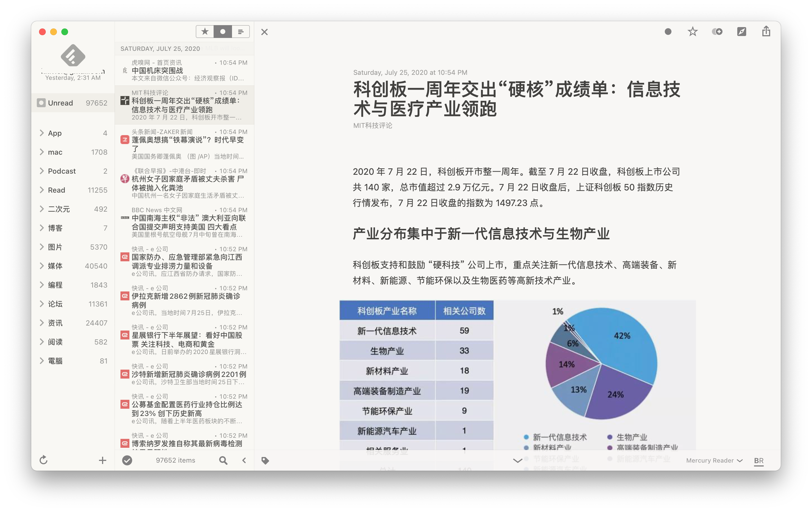The width and height of the screenshot is (812, 512).
Task: Open the Mercury Reader dropdown
Action: [714, 461]
